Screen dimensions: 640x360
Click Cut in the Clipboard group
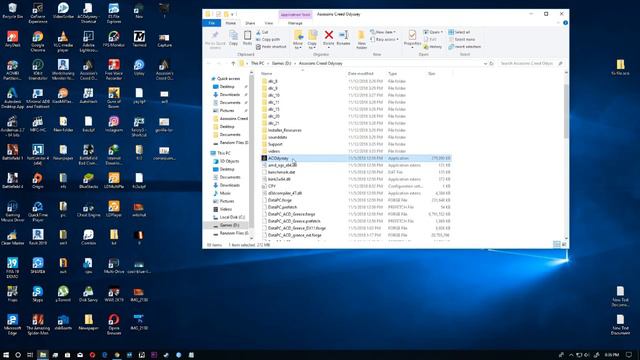point(262,32)
